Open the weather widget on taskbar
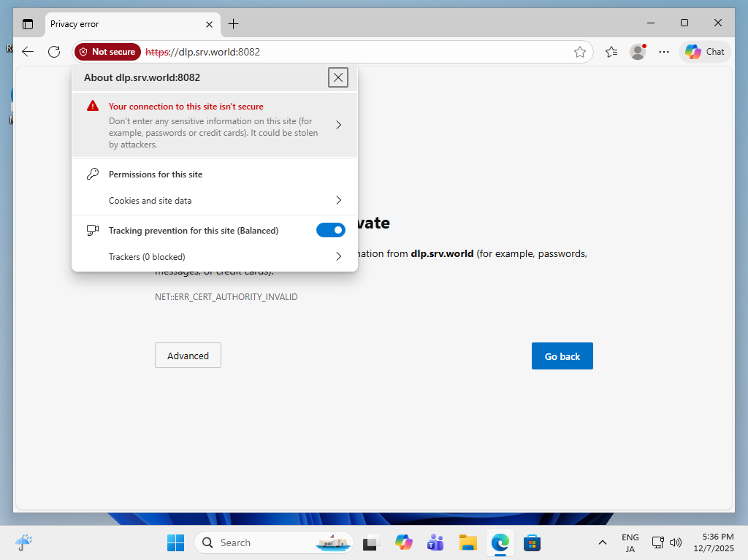This screenshot has width=748, height=560. click(x=24, y=542)
